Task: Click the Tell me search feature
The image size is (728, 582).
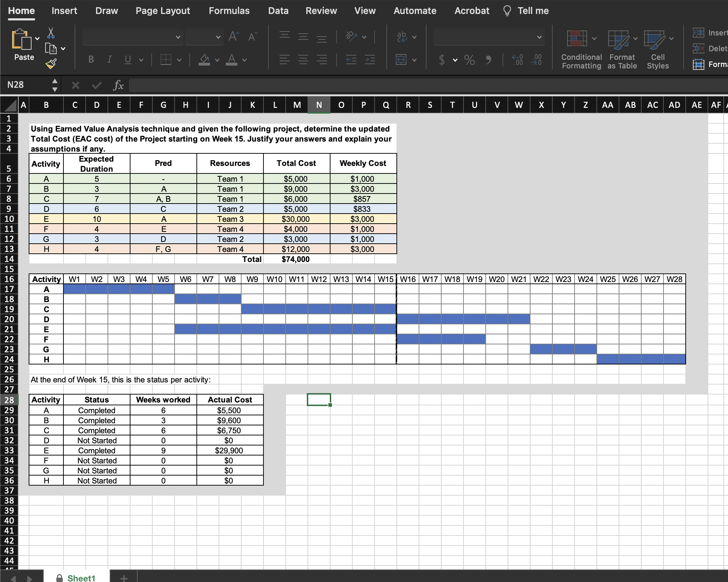Action: 525,11
